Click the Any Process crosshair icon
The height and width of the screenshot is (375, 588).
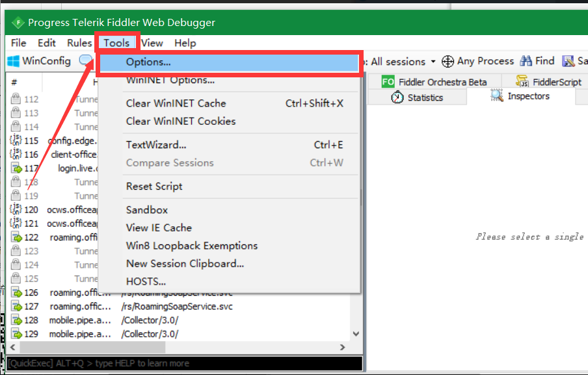point(448,61)
